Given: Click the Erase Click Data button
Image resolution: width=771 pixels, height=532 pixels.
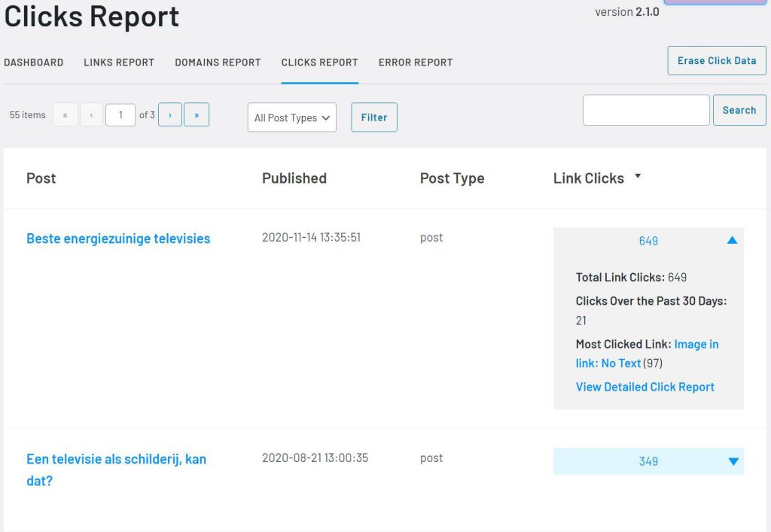Looking at the screenshot, I should click(x=717, y=60).
